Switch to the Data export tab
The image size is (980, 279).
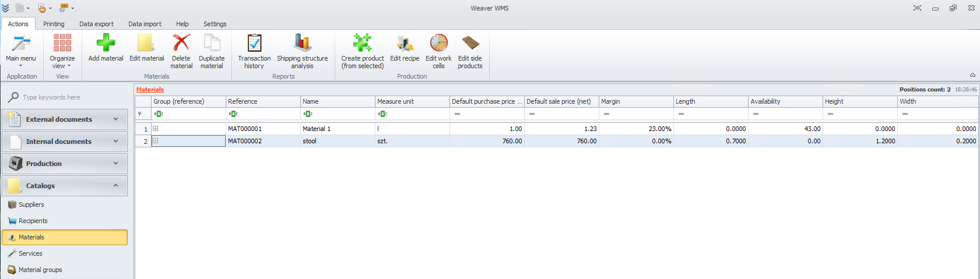pyautogui.click(x=96, y=24)
